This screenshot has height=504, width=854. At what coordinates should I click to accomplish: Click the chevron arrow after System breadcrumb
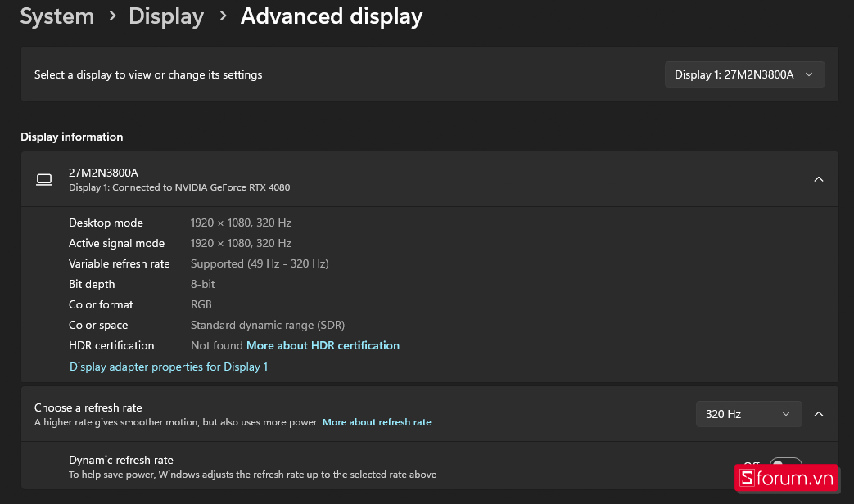111,16
